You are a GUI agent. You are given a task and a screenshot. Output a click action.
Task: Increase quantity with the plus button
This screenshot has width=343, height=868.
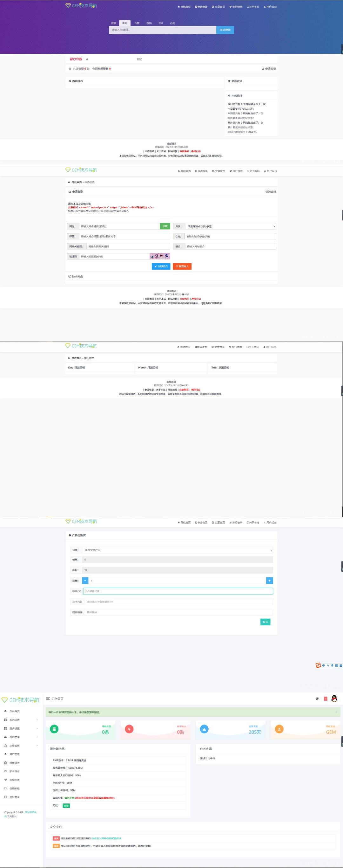(269, 581)
